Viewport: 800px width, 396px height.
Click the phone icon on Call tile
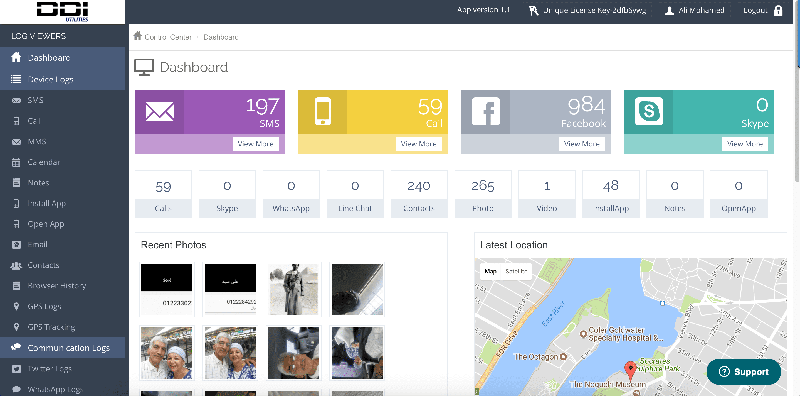tap(322, 112)
